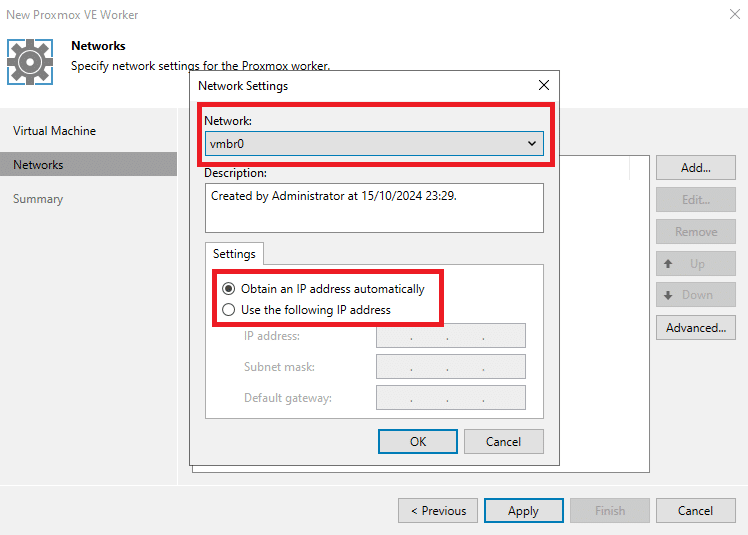
Task: Confirm network settings with OK
Action: tap(418, 441)
